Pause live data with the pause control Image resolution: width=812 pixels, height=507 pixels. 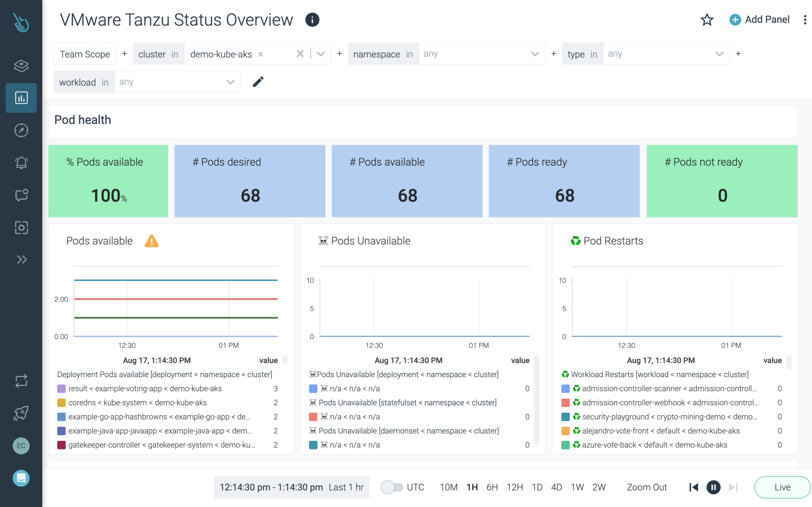point(714,487)
